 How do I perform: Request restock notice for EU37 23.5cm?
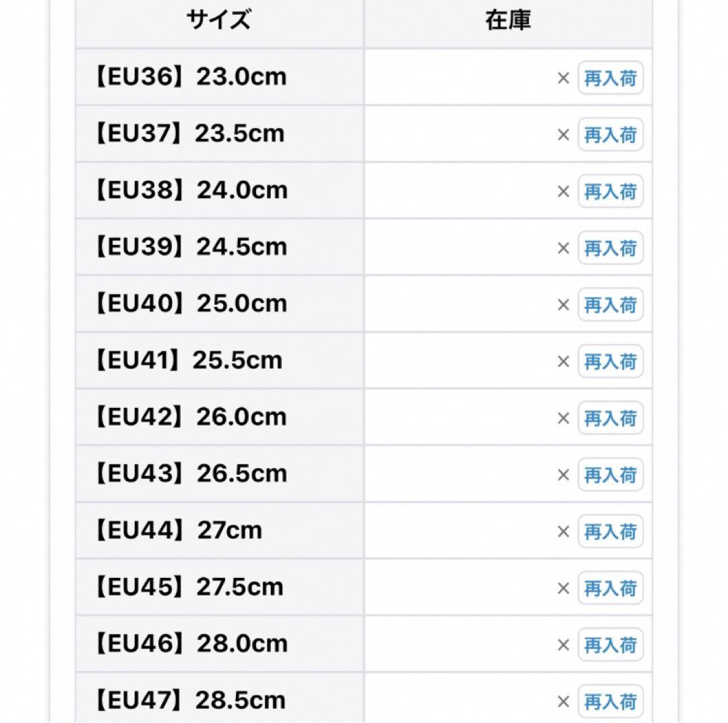(610, 134)
